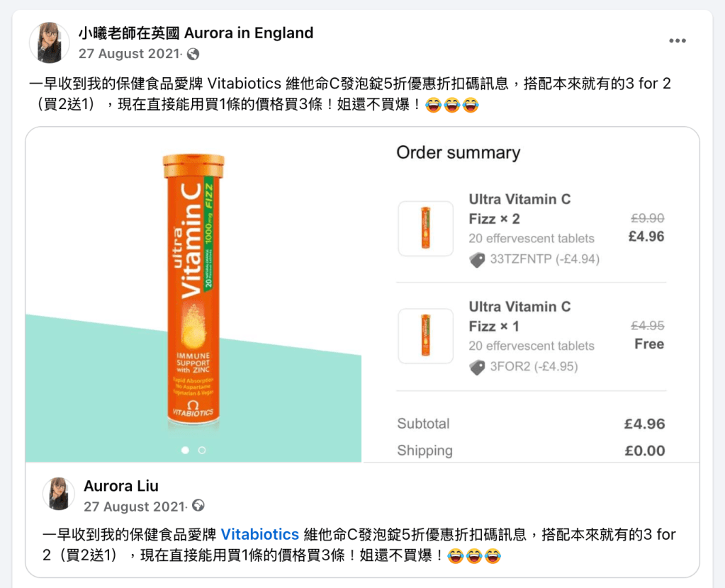Click the globe public-audience icon beside top date
725x588 pixels.
click(x=193, y=55)
